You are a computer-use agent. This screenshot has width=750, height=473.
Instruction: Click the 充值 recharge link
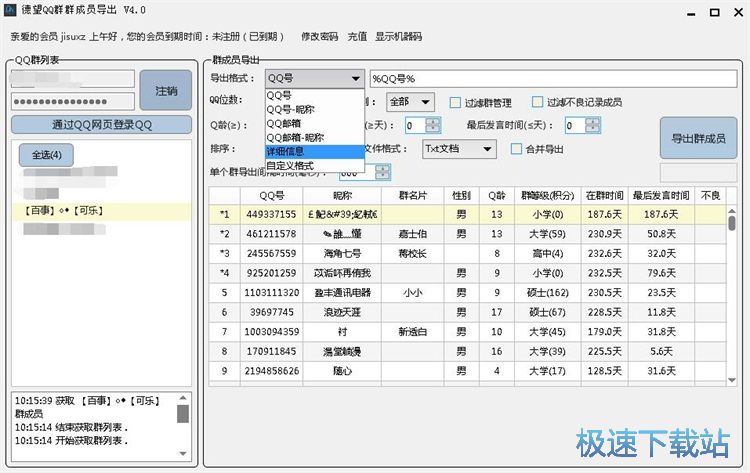pos(357,36)
